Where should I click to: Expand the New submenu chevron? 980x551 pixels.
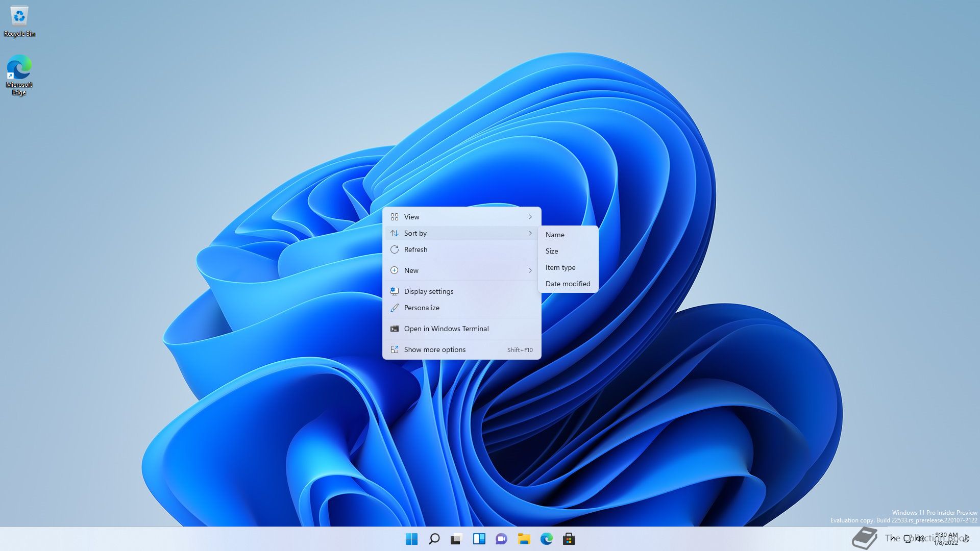click(530, 270)
